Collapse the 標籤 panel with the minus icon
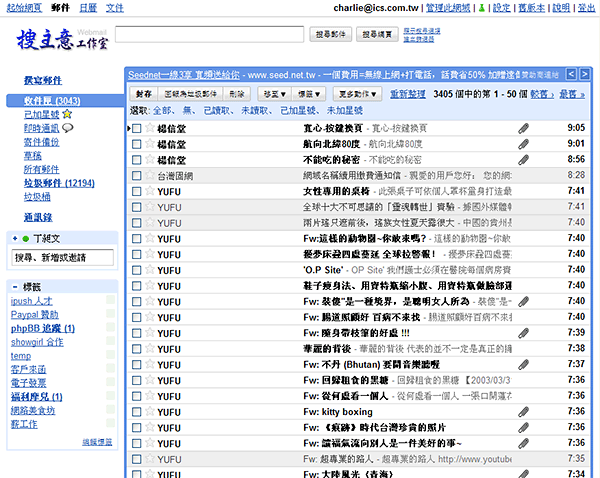The image size is (600, 478). (x=15, y=287)
